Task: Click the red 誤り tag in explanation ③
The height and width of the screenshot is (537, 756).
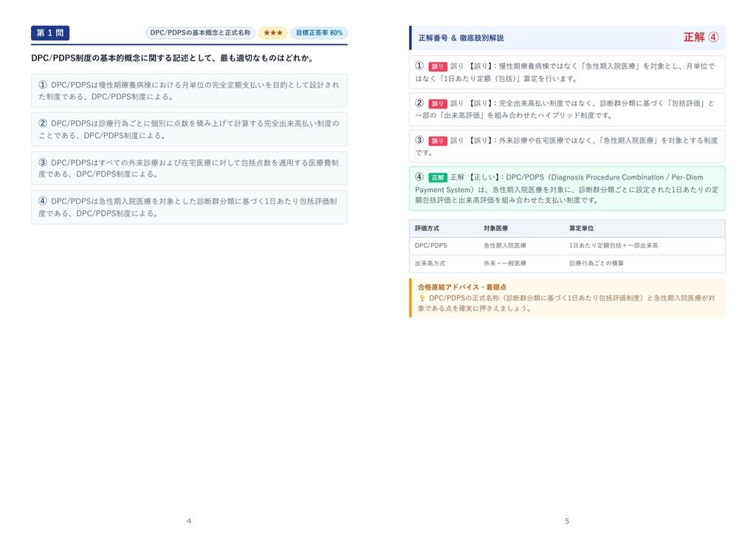Action: pos(437,141)
